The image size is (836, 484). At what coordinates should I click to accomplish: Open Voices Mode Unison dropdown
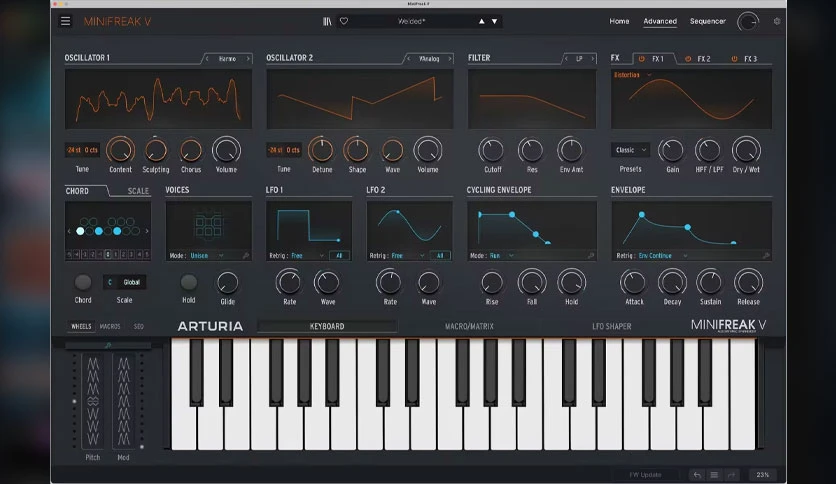[x=207, y=256]
